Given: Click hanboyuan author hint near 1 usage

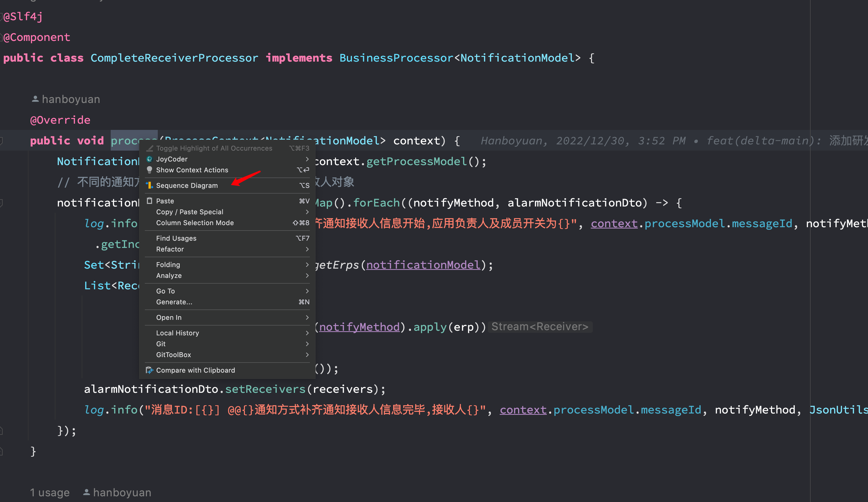Looking at the screenshot, I should pyautogui.click(x=122, y=492).
